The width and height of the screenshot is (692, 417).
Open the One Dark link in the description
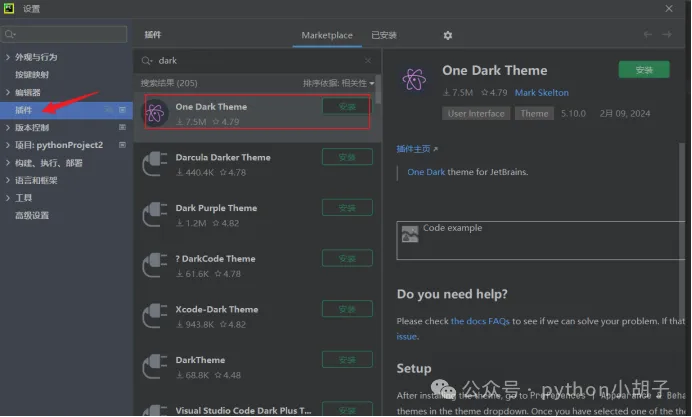[x=426, y=172]
